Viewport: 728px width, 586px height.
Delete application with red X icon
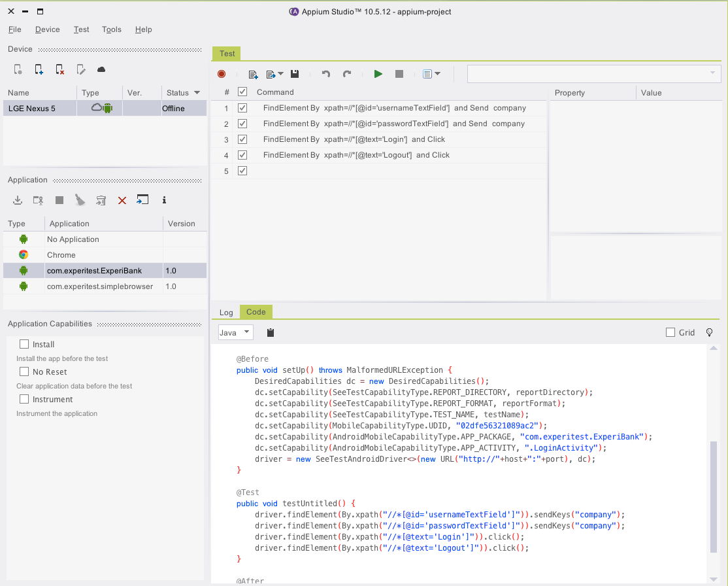tap(122, 200)
